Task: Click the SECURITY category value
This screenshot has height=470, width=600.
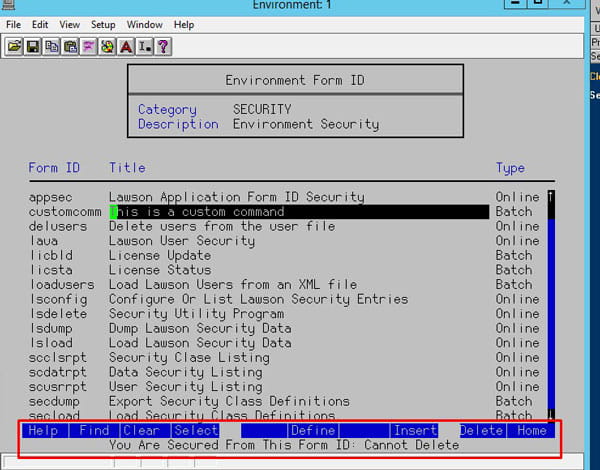Action: pyautogui.click(x=262, y=109)
